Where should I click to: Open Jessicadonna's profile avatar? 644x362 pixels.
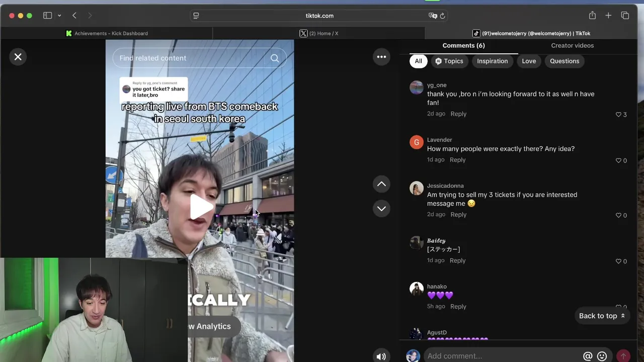pyautogui.click(x=417, y=188)
